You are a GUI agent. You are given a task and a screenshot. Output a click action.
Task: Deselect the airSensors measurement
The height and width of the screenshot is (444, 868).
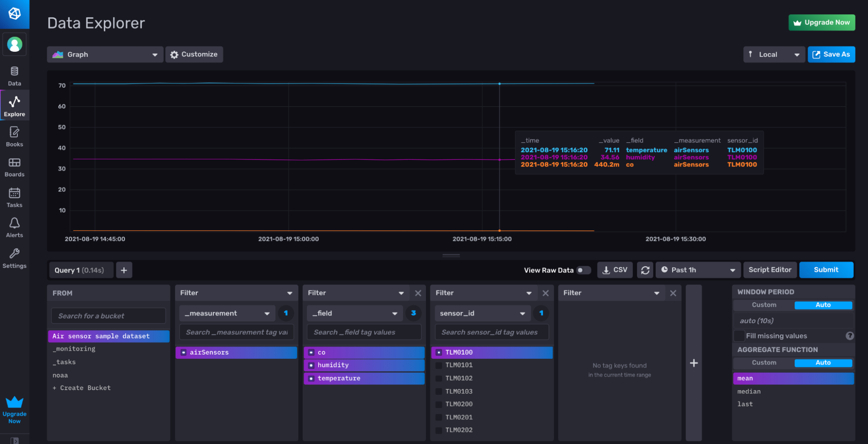(x=236, y=352)
